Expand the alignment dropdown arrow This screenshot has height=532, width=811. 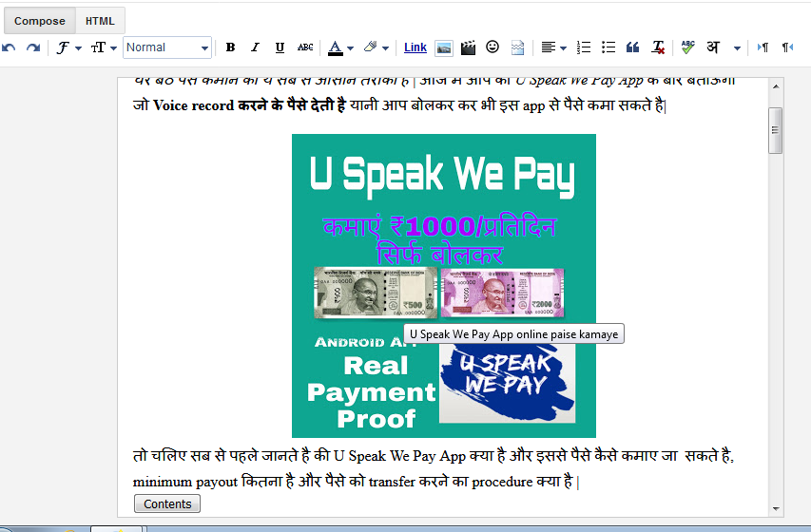tap(563, 48)
